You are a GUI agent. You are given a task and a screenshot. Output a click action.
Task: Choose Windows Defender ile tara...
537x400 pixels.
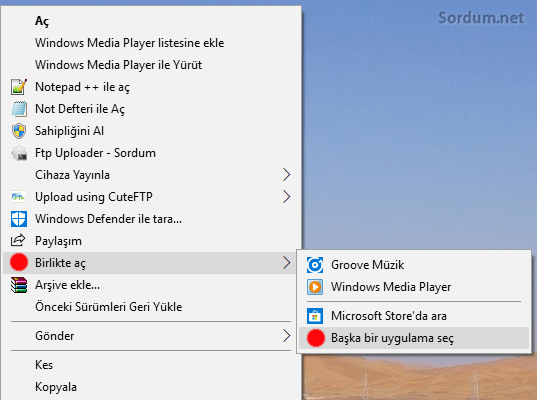[x=150, y=219]
